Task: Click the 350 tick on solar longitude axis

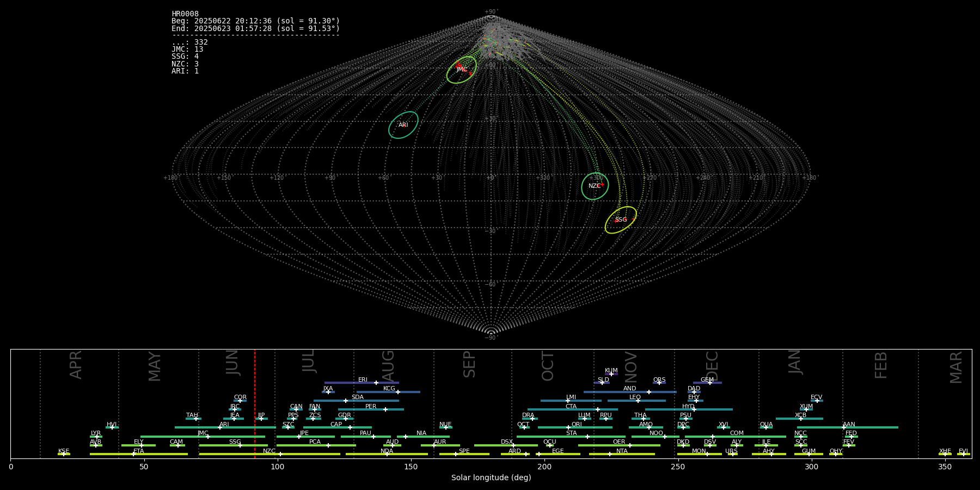Action: tap(945, 467)
